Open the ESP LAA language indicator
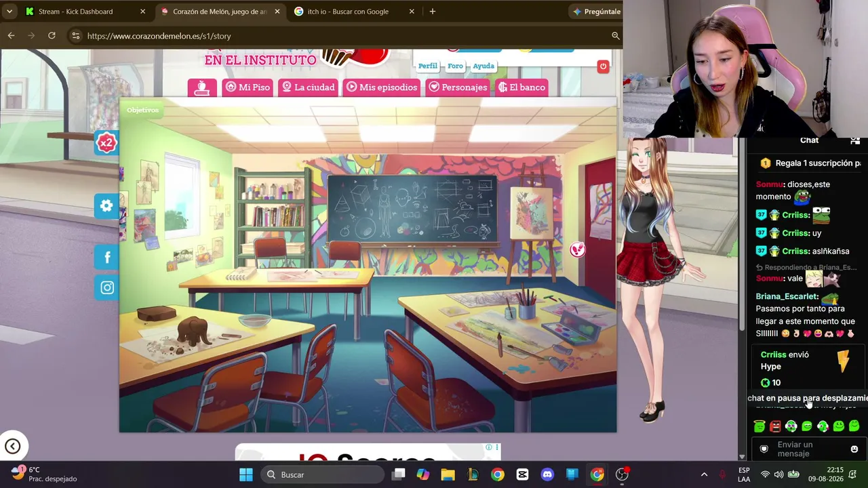Screen dimensions: 868x488 click(x=744, y=474)
